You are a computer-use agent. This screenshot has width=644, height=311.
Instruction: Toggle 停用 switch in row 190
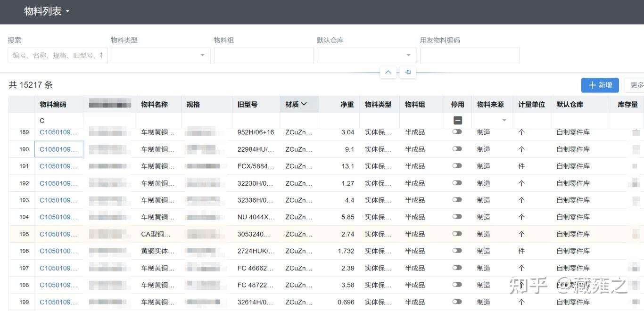pyautogui.click(x=457, y=149)
